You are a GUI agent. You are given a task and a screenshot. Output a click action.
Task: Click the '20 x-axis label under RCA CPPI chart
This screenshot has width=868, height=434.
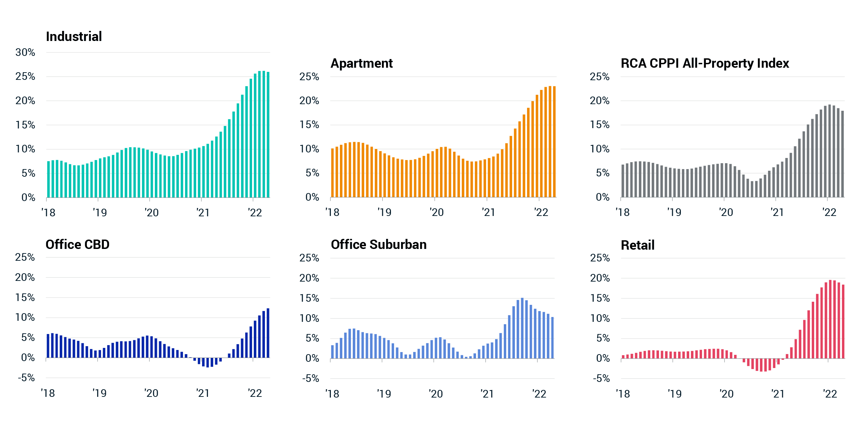click(726, 212)
